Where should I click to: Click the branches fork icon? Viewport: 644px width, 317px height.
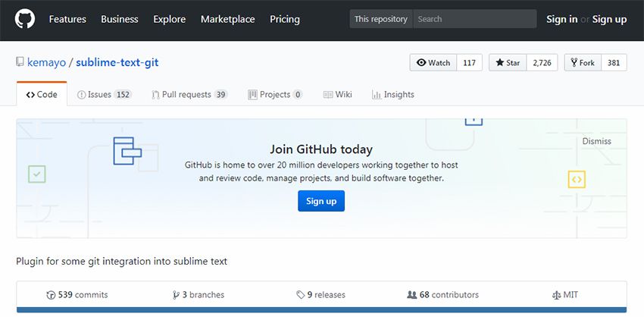176,295
